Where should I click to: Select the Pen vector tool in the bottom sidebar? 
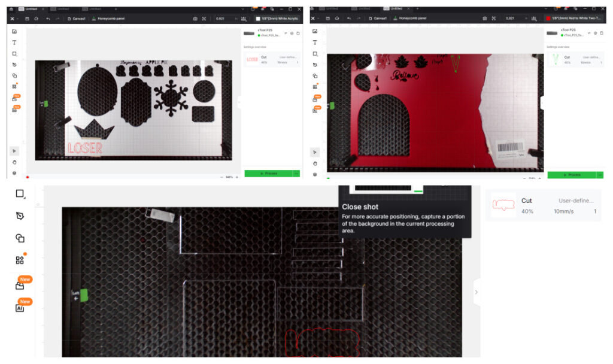tap(20, 216)
